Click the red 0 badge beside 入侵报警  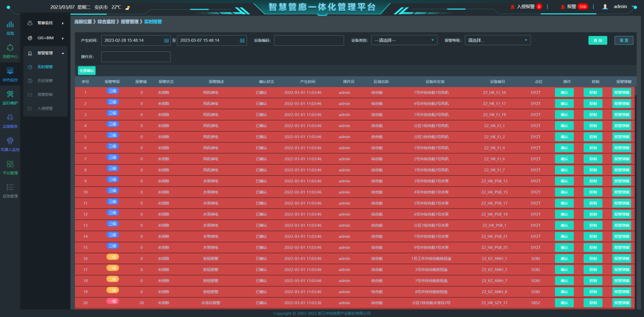539,7
